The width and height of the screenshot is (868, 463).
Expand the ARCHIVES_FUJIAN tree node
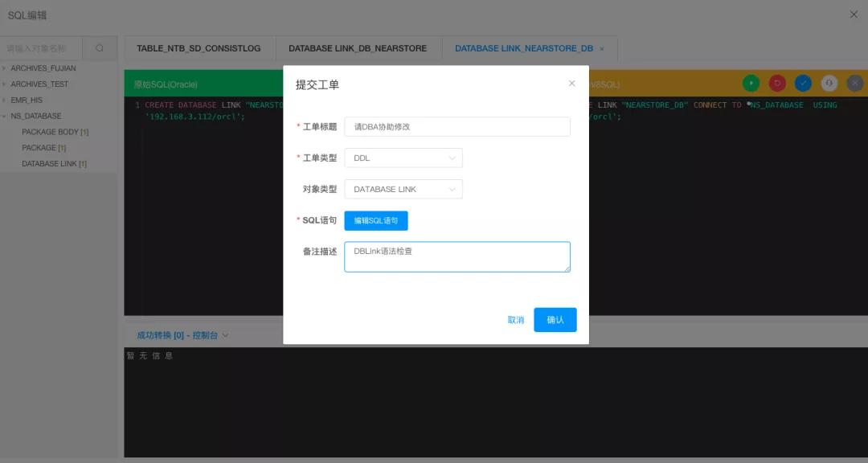(5, 68)
